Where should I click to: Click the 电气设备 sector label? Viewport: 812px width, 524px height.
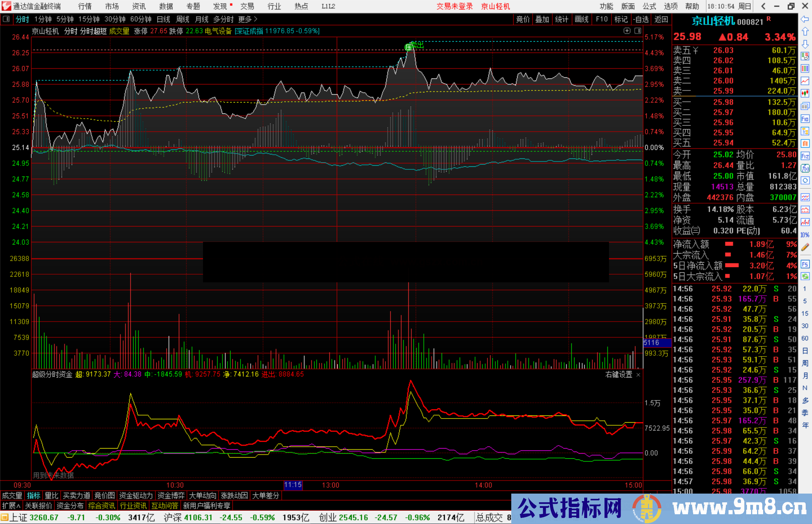[x=218, y=31]
